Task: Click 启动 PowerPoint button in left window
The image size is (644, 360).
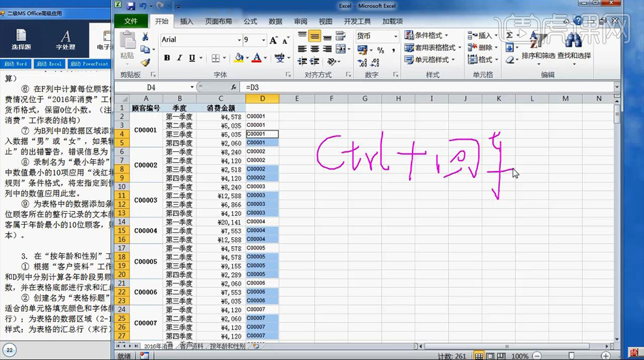Action: click(88, 64)
